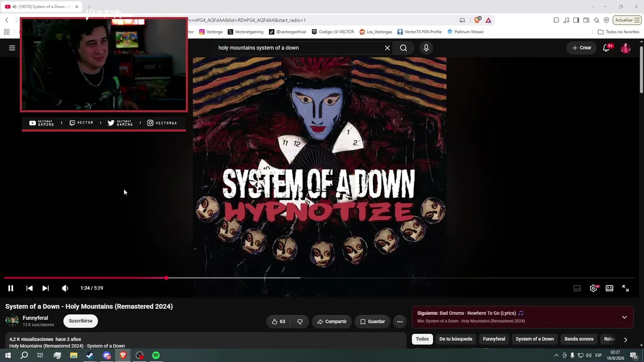Open the browser extensions puzzle icon
The width and height of the screenshot is (644, 362).
click(x=556, y=20)
